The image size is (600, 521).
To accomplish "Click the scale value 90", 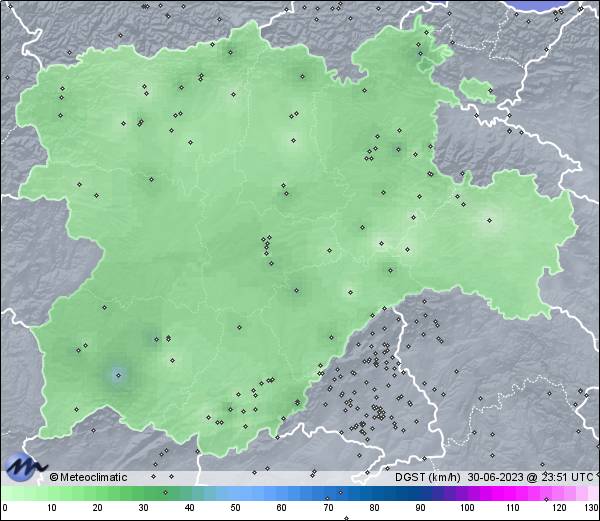I will [x=421, y=508].
